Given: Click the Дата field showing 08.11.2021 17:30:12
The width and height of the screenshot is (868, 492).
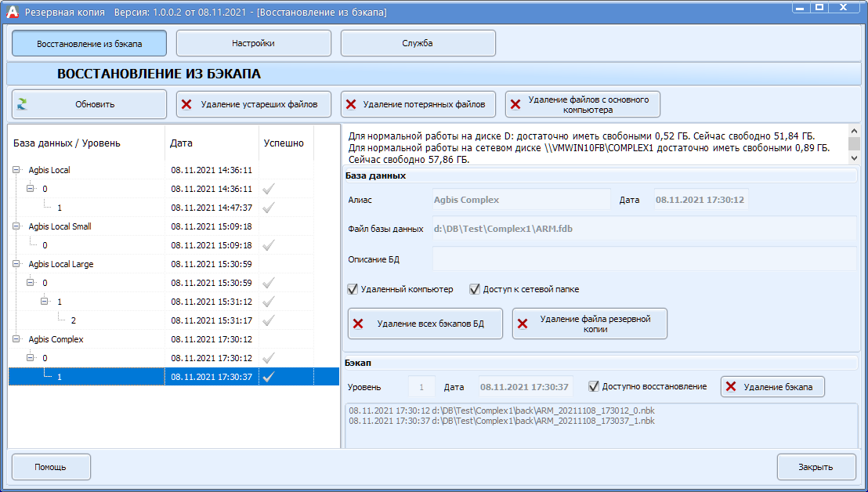Looking at the screenshot, I should (701, 200).
